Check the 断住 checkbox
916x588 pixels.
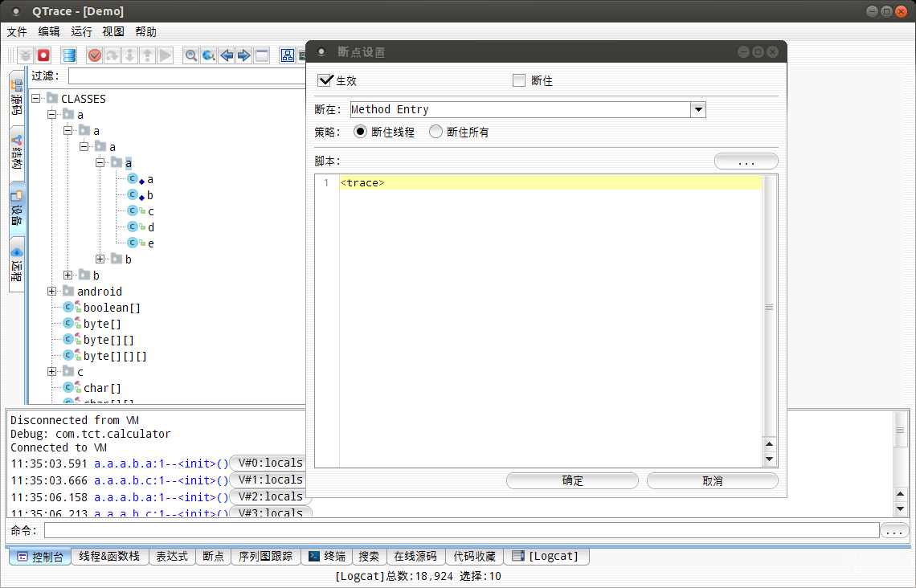tap(517, 80)
